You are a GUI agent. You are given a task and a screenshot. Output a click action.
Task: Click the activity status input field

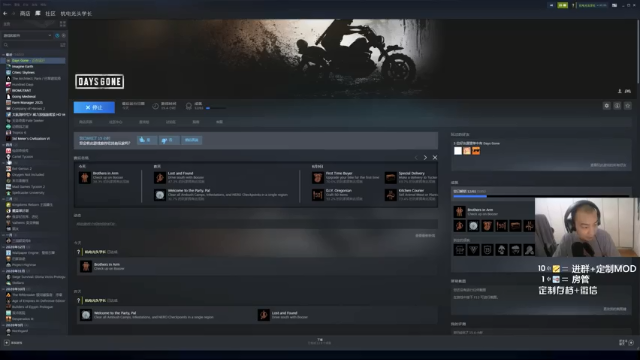click(x=256, y=224)
